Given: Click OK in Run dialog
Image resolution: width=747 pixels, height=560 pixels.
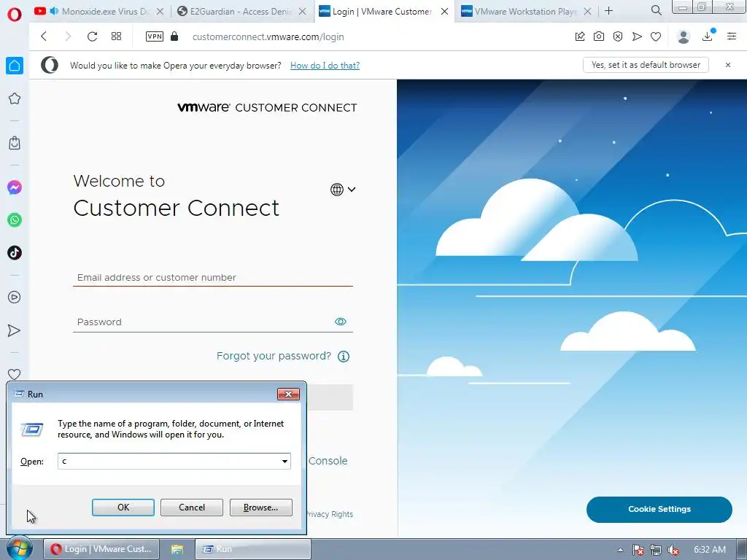Looking at the screenshot, I should click(123, 507).
